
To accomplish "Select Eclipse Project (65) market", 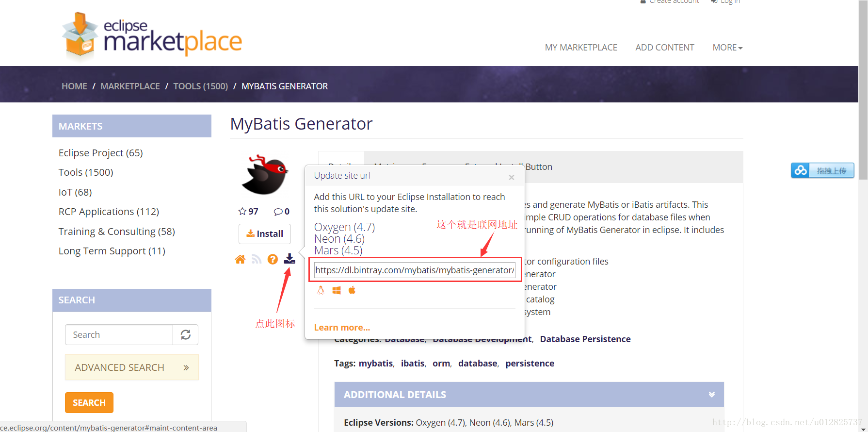I will (101, 153).
